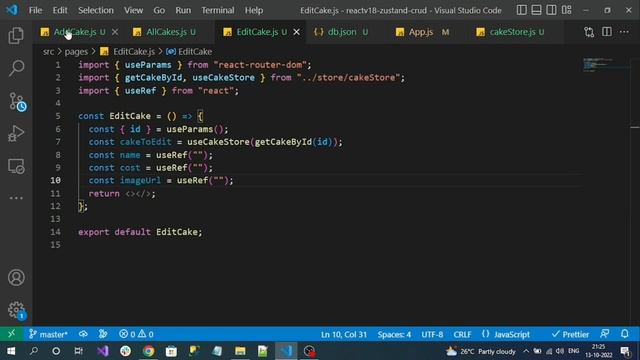Toggle the secondary side bar layout icon
The image size is (640, 360).
point(551,10)
